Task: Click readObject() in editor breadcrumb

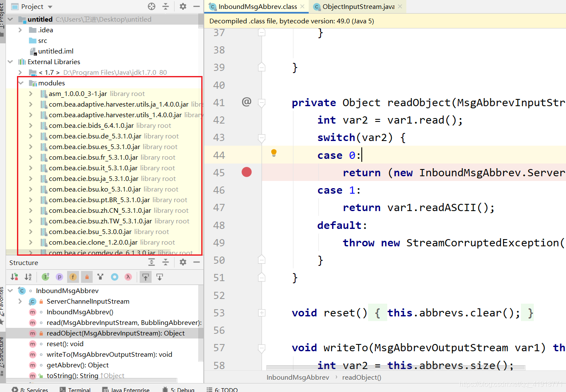Action: (x=362, y=377)
